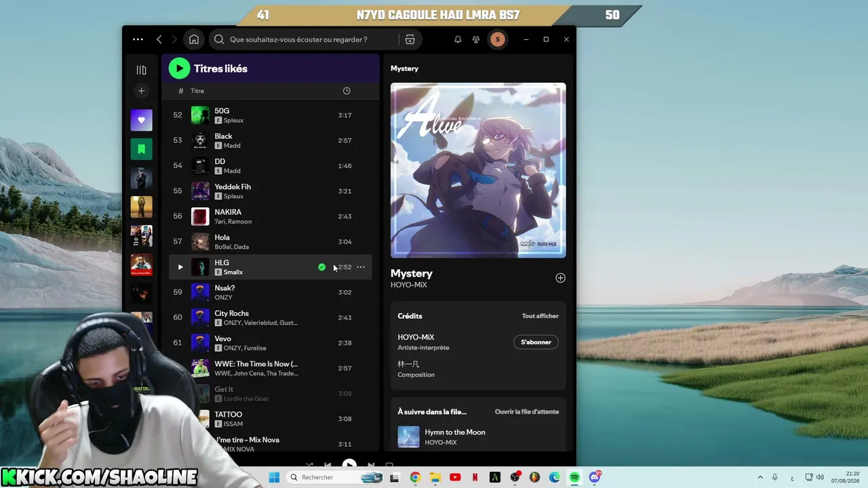Show hidden system tray icons
This screenshot has width=868, height=488.
tap(760, 477)
